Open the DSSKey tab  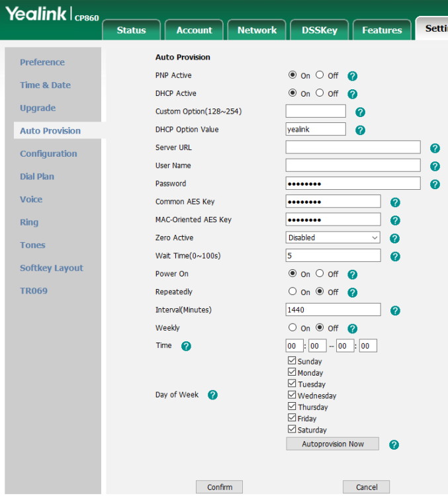(x=320, y=30)
